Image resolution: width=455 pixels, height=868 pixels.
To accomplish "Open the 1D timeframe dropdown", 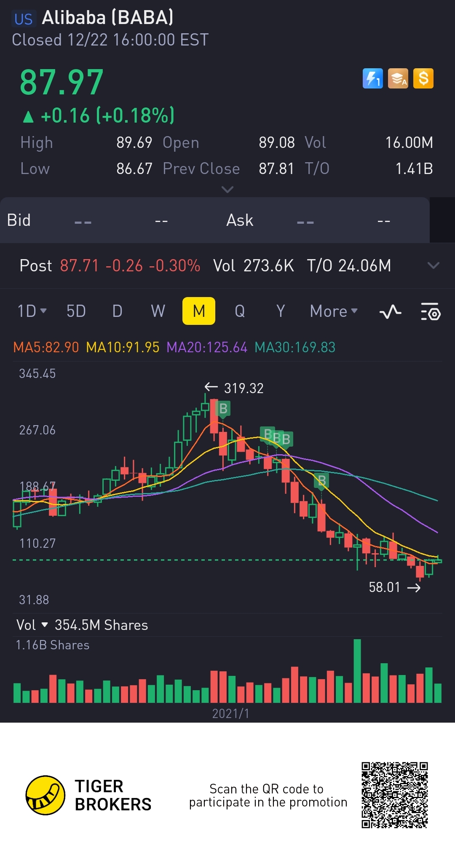I will coord(32,311).
